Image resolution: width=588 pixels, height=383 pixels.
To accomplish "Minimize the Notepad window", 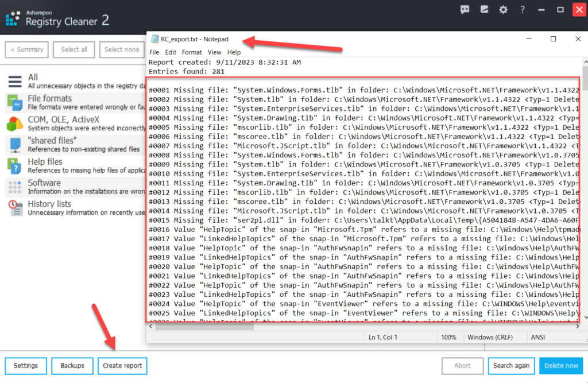I will 529,39.
